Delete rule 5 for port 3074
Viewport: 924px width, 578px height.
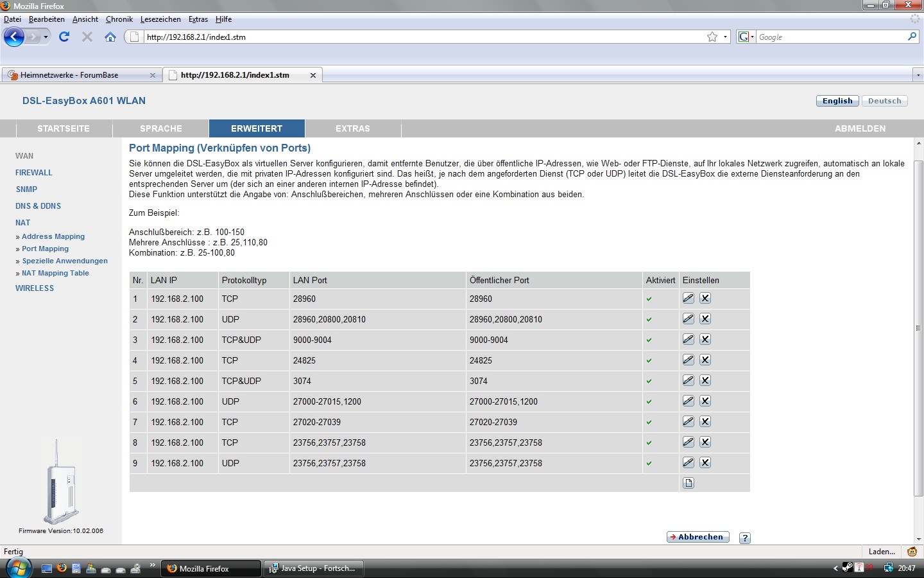pos(705,380)
